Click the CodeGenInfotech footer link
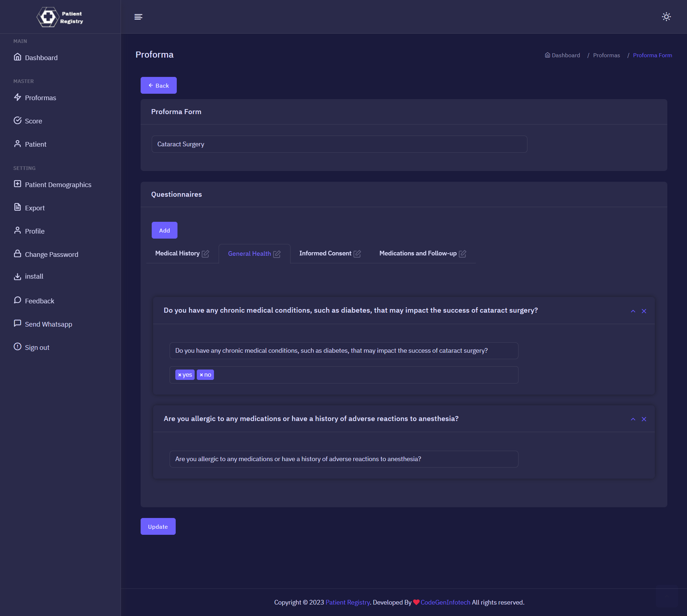Screen dimensions: 687x616 pos(445,602)
